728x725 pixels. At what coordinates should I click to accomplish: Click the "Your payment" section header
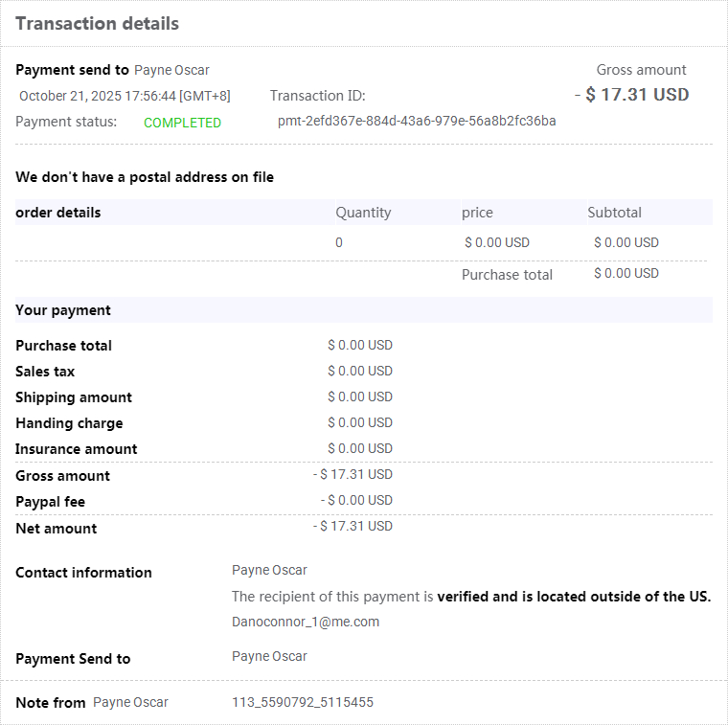coord(63,310)
